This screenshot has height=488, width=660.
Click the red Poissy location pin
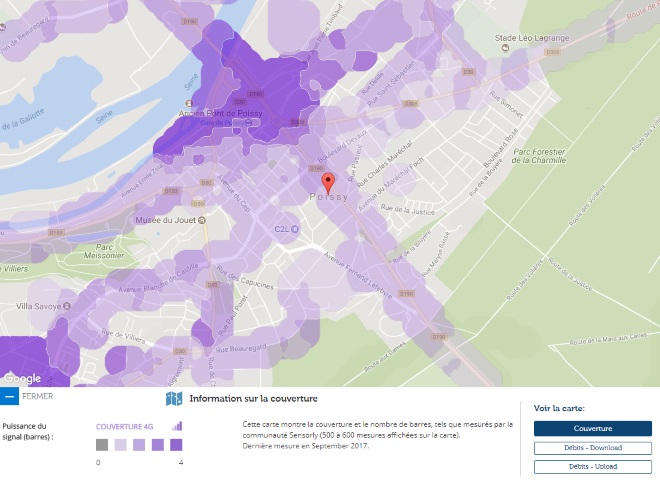pos(329,183)
